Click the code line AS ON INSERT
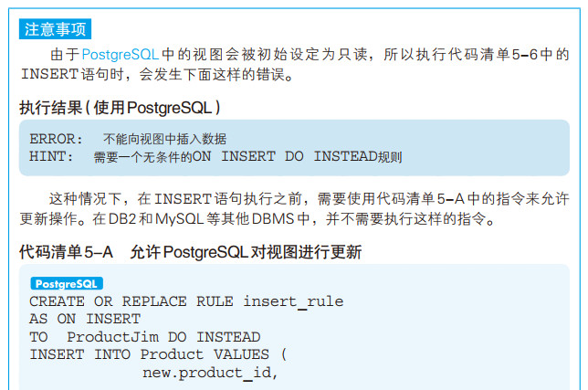588x390 pixels. click(x=85, y=319)
